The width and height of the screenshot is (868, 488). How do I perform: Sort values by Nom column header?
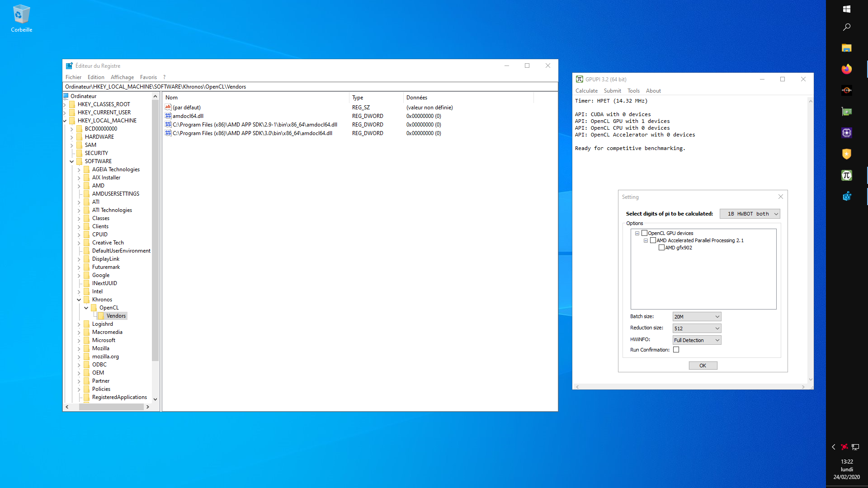(x=256, y=98)
